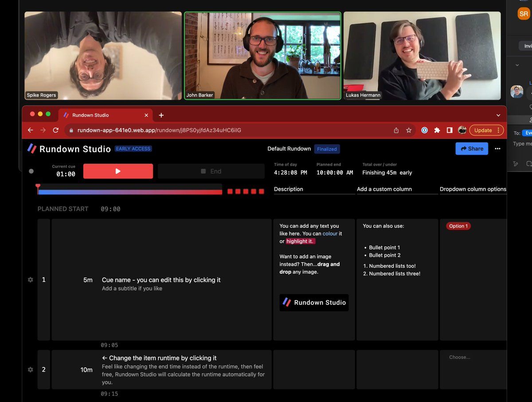Viewport: 532px width, 402px height.
Task: Open the browser three-dot menu beside Update
Action: 499,130
